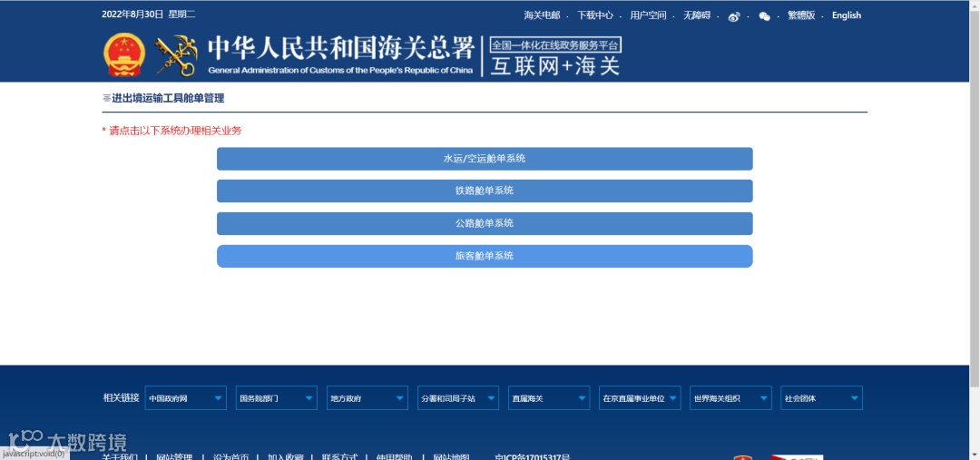Click the 进出境运输工具舱单管理 heading
The image size is (980, 460).
coord(168,98)
